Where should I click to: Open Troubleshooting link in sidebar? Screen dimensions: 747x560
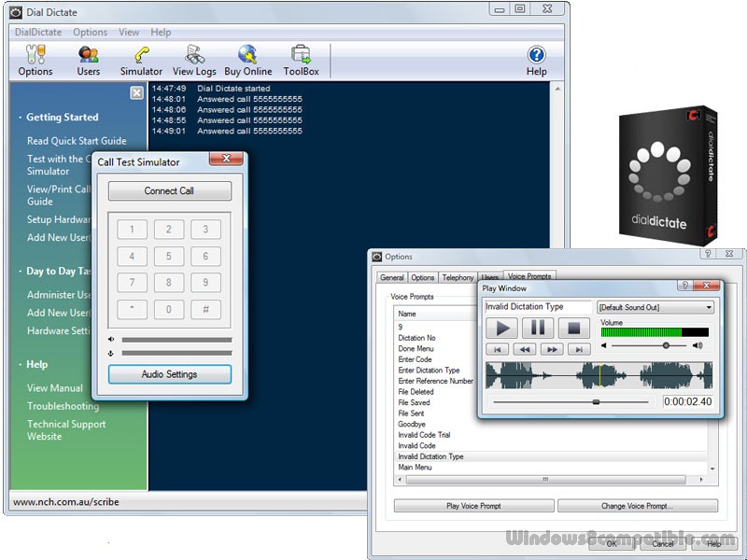tap(63, 406)
